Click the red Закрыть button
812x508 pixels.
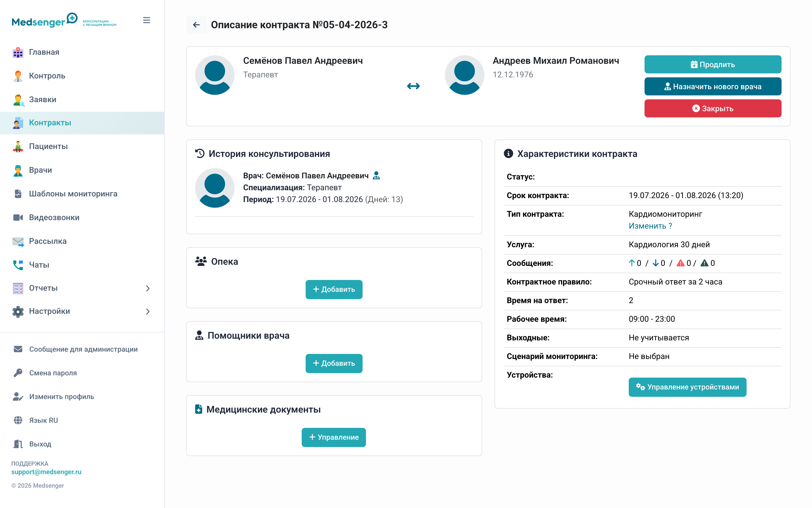[713, 109]
